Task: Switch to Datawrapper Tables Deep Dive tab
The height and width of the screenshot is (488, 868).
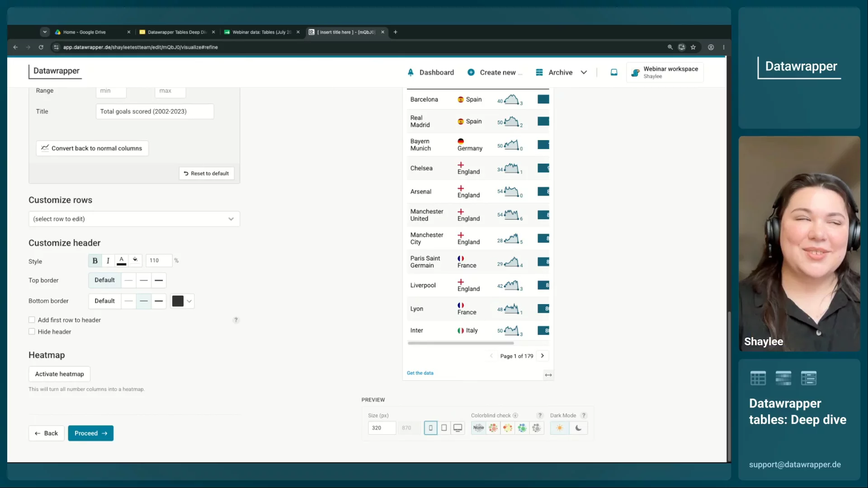Action: pos(177,32)
